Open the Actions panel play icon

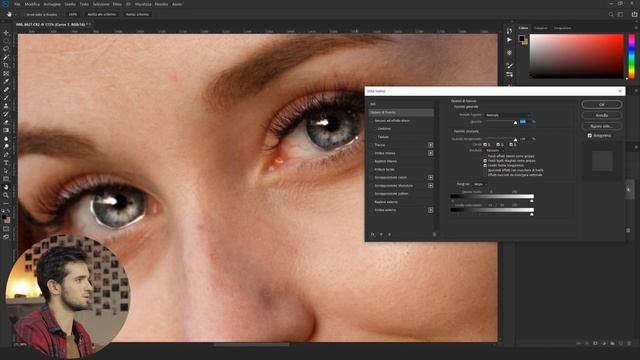click(509, 40)
